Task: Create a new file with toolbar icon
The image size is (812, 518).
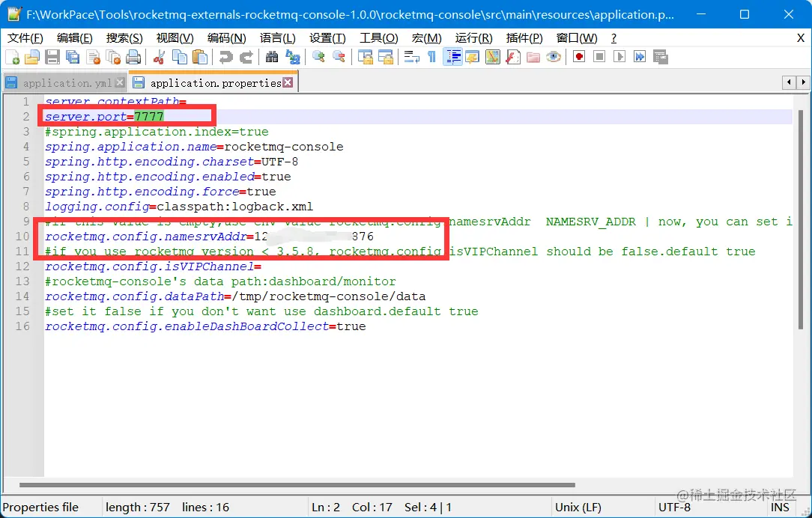Action: pos(12,56)
